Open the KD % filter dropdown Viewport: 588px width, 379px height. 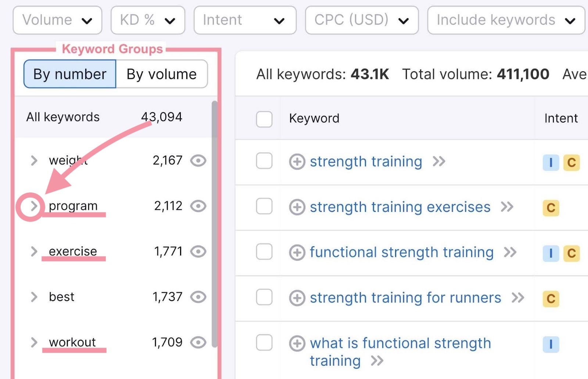pos(148,20)
